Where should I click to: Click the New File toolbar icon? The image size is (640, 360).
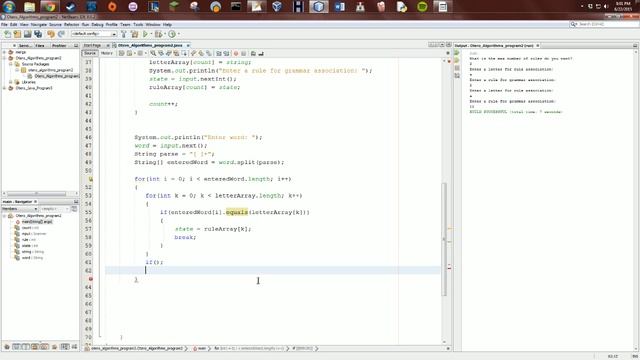(7, 34)
